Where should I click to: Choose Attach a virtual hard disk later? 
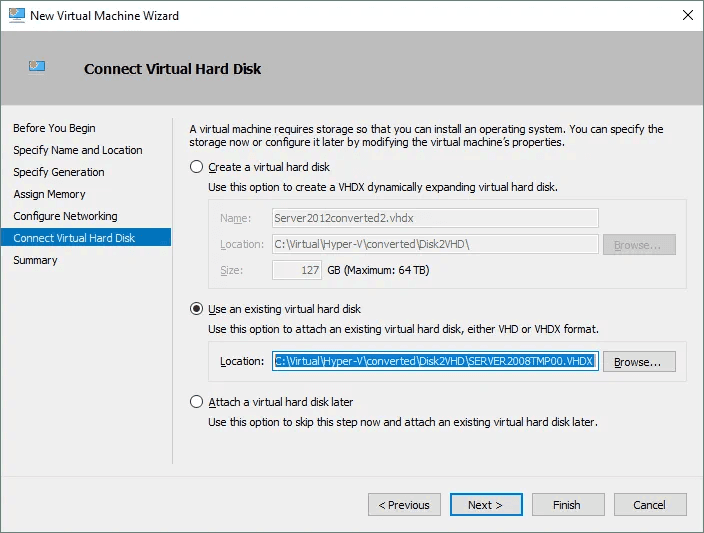pyautogui.click(x=196, y=402)
